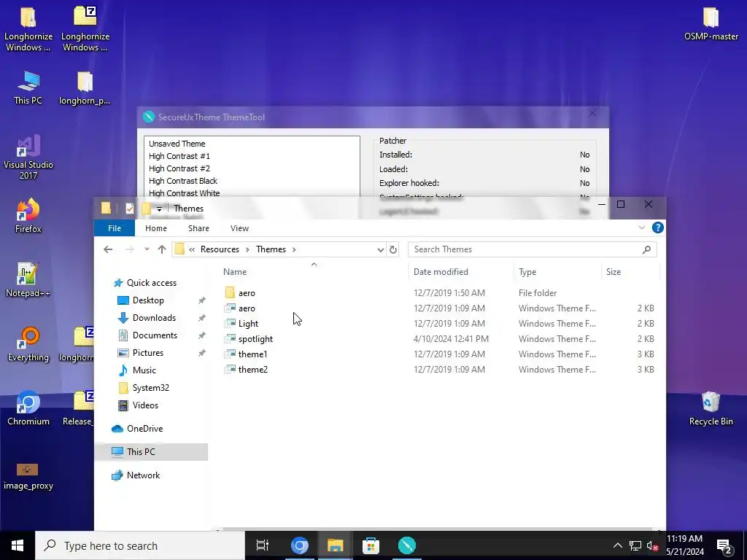Show hidden system tray icons
747x560 pixels.
point(617,545)
